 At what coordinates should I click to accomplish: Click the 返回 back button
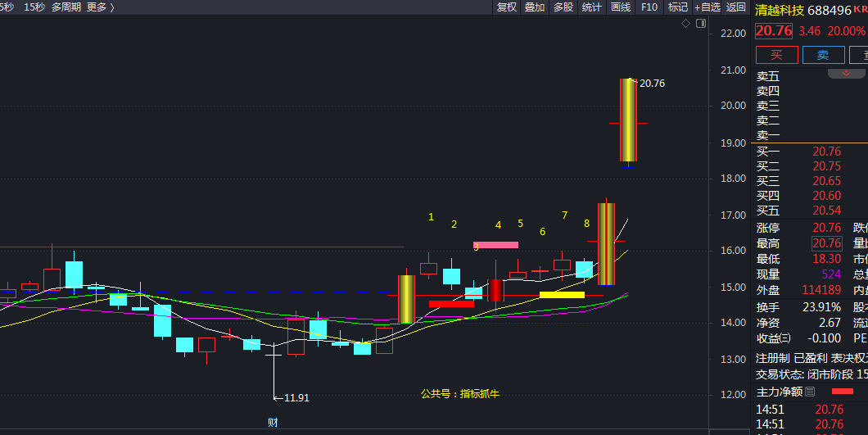(736, 7)
